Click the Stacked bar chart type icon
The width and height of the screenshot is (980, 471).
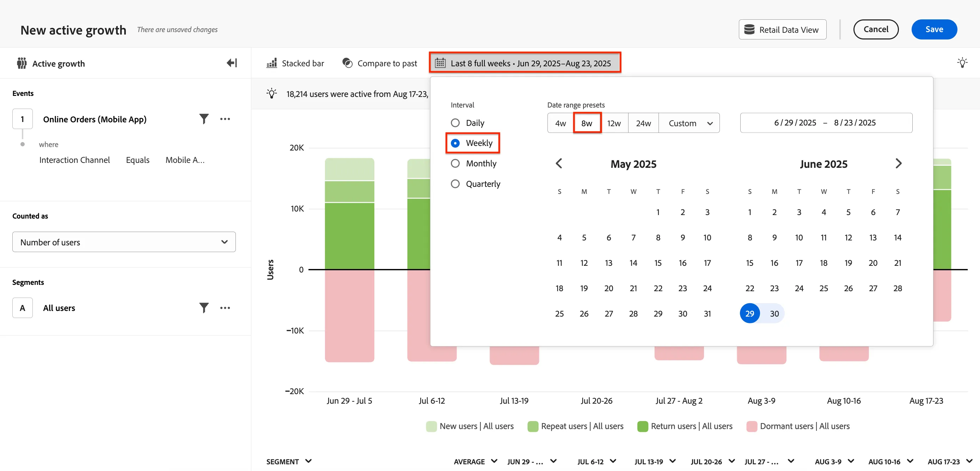point(272,63)
